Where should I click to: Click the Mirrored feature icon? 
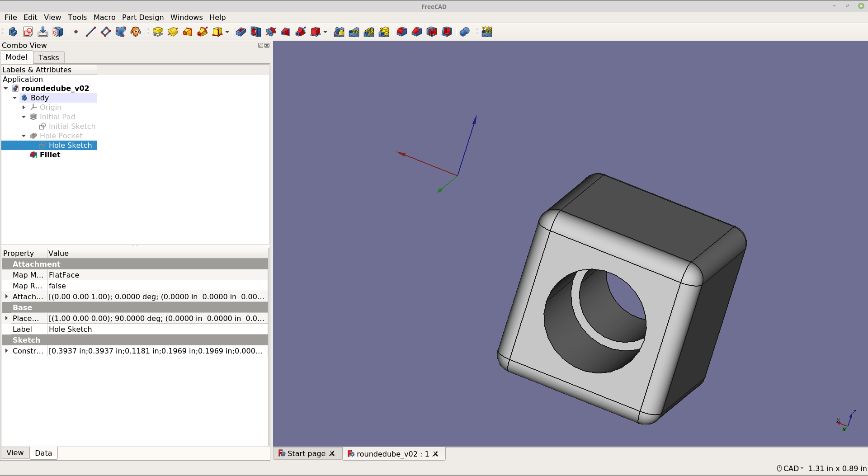339,32
